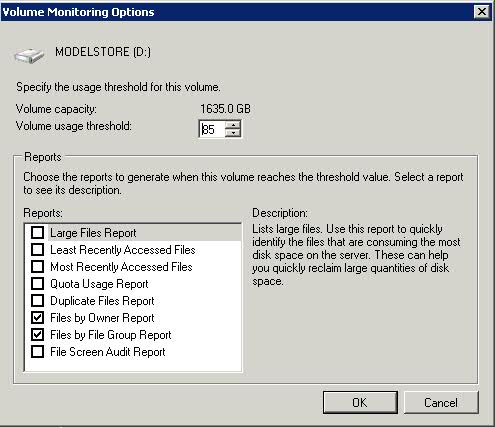Tick Most Recently Accessed Files checkbox
Screen dimensions: 495x428
(x=37, y=266)
